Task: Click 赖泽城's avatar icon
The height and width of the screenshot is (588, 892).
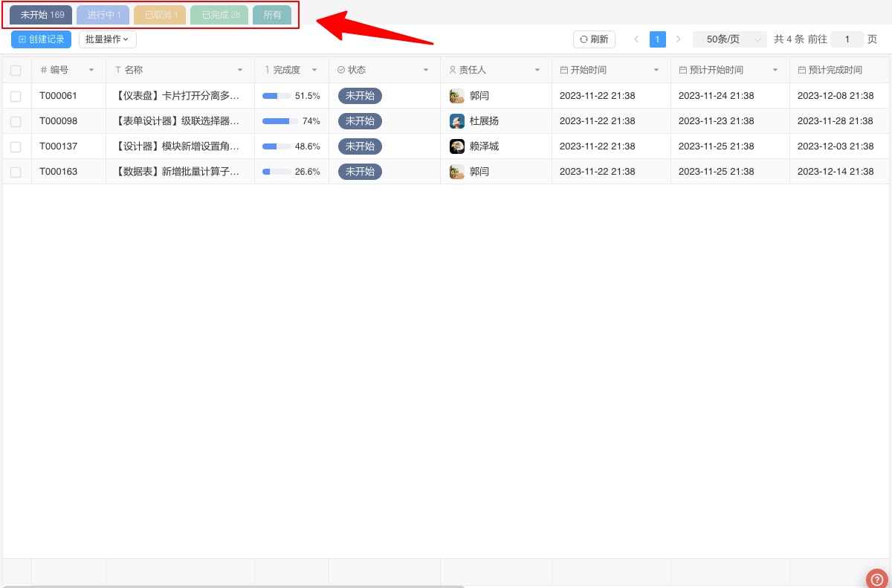Action: [457, 146]
